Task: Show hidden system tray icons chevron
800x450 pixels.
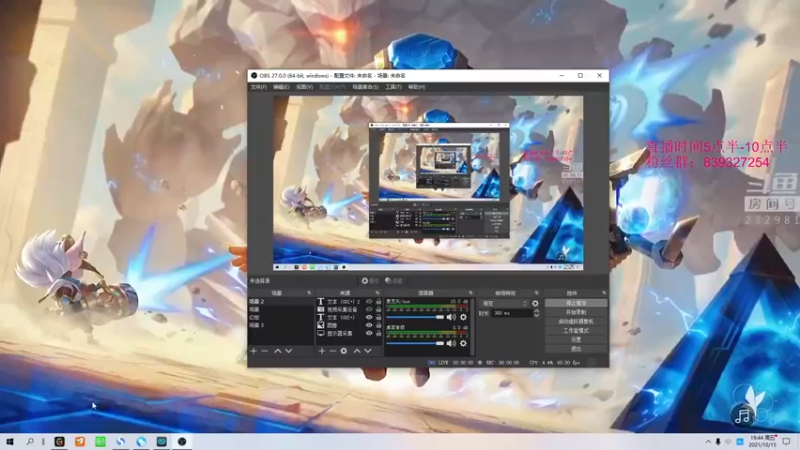Action: tap(708, 441)
